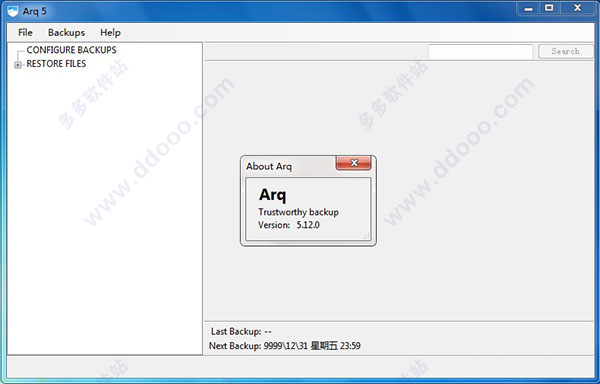Image resolution: width=600 pixels, height=384 pixels.
Task: Open the Help menu
Action: (x=110, y=33)
